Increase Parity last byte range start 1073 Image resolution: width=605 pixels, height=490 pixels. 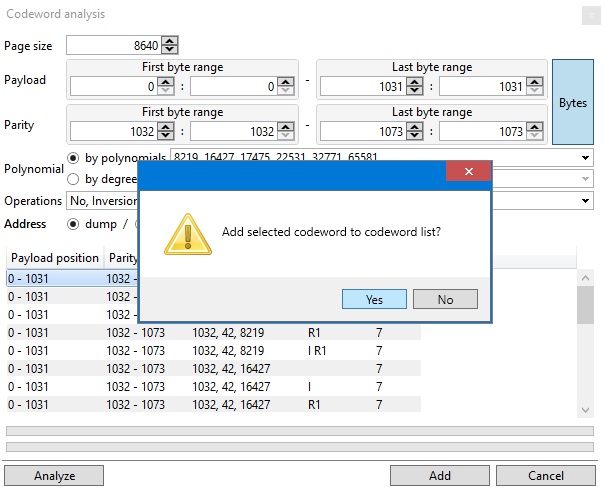415,127
